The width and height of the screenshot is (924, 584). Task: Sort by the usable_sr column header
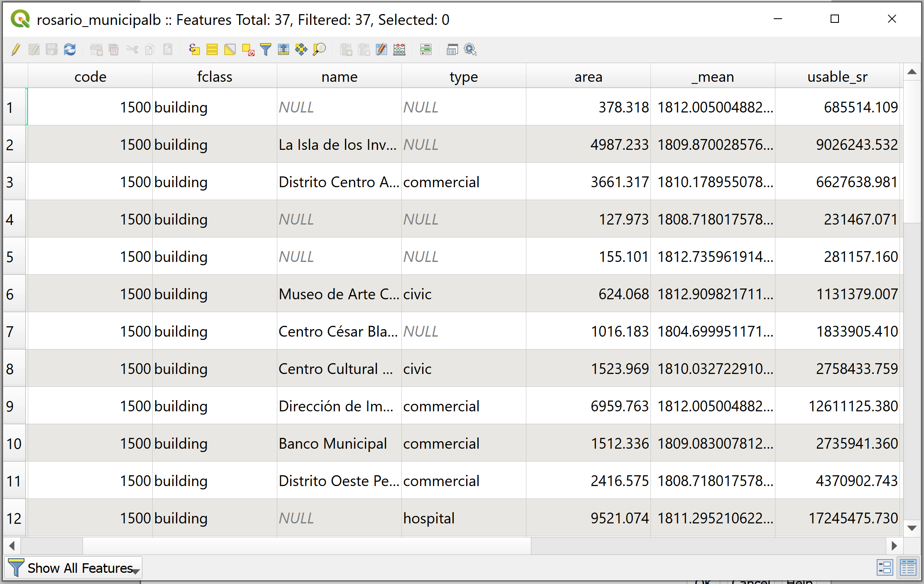(837, 77)
